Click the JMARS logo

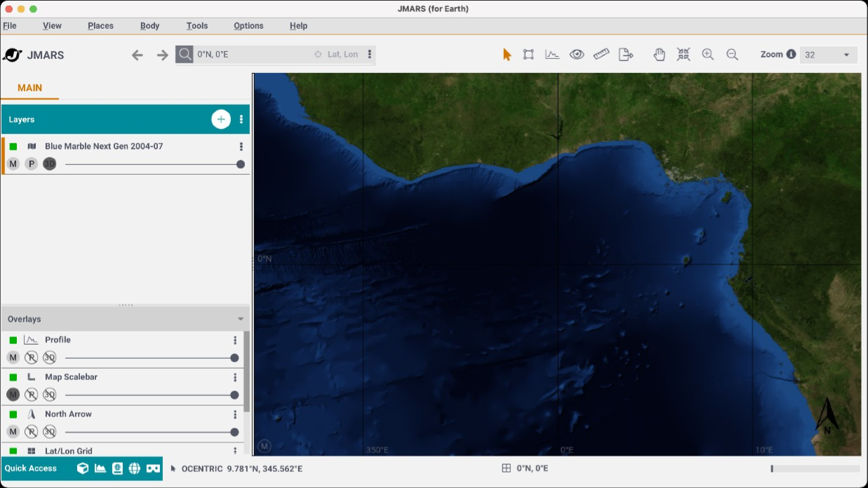(33, 55)
